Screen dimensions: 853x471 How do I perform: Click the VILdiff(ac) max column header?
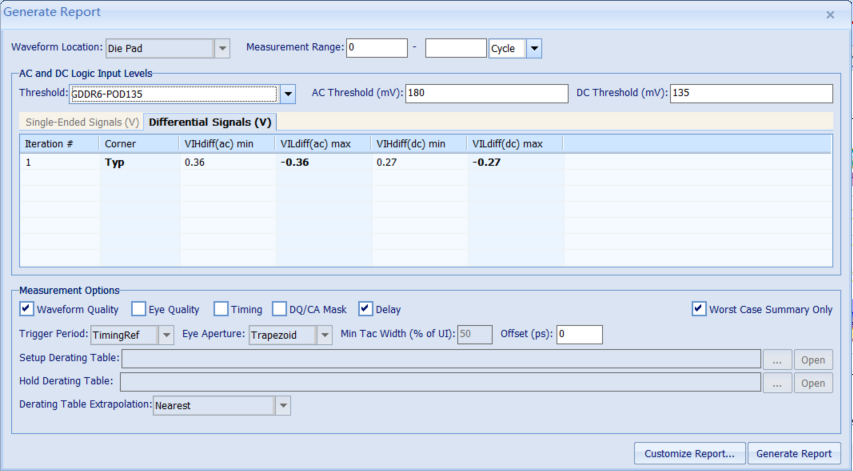click(x=323, y=144)
